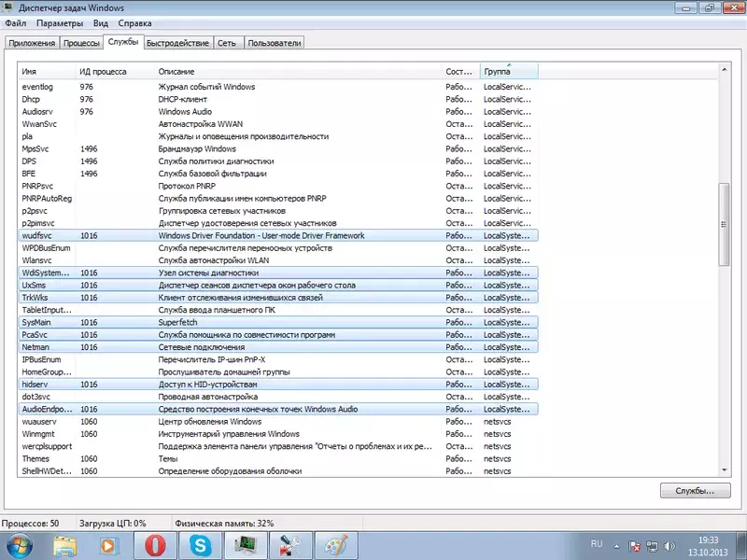Click the Брандмауэр Windows description
The width and height of the screenshot is (747, 560).
point(197,148)
